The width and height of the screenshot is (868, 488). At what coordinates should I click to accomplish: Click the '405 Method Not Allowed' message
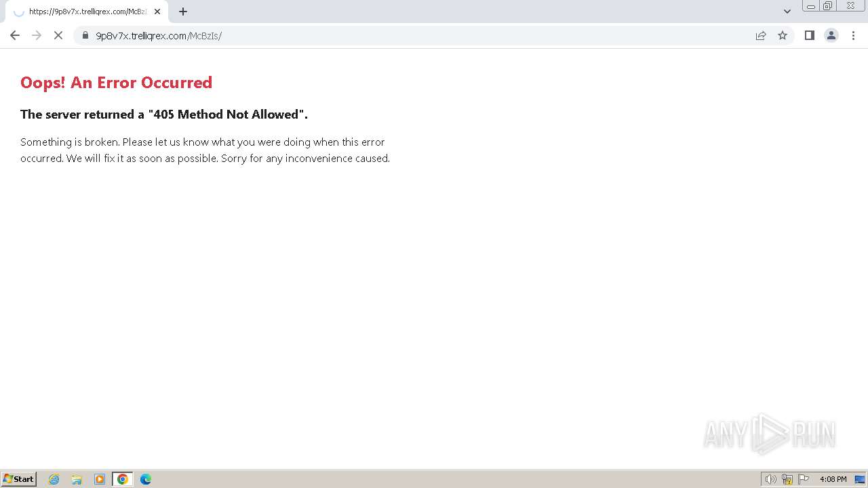point(164,115)
